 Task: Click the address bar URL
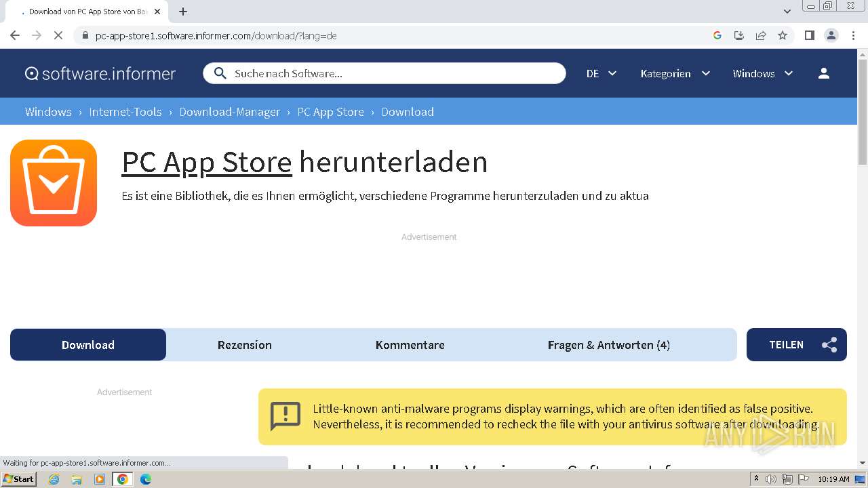click(216, 36)
